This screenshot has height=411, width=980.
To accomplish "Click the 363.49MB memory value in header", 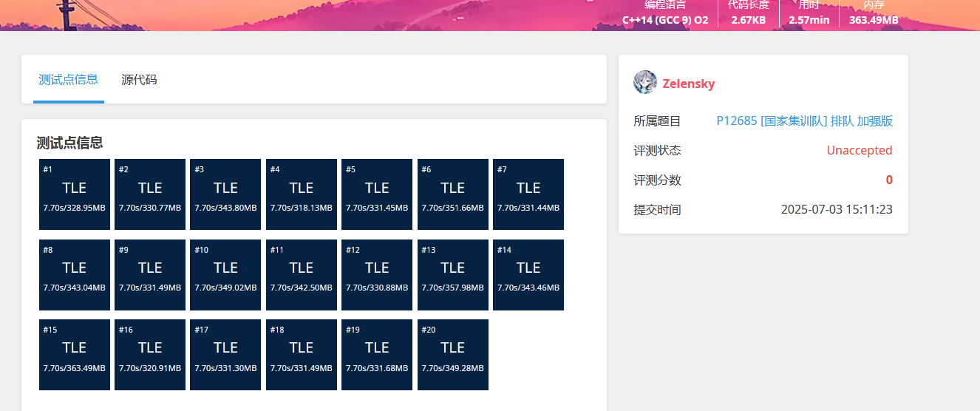I will tap(874, 20).
